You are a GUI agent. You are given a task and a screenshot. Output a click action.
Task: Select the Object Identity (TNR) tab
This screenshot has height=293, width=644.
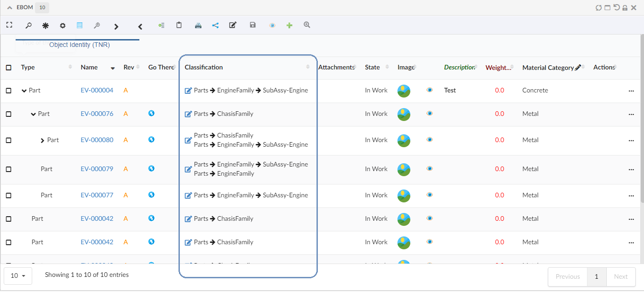pyautogui.click(x=79, y=45)
